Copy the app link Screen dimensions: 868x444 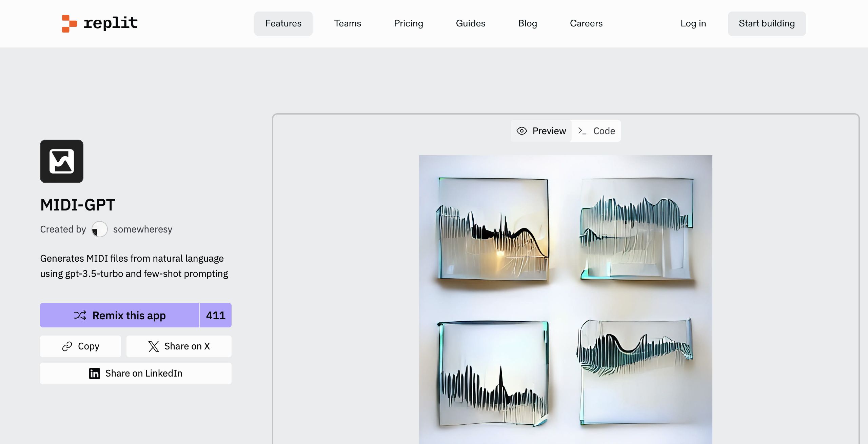coord(80,346)
